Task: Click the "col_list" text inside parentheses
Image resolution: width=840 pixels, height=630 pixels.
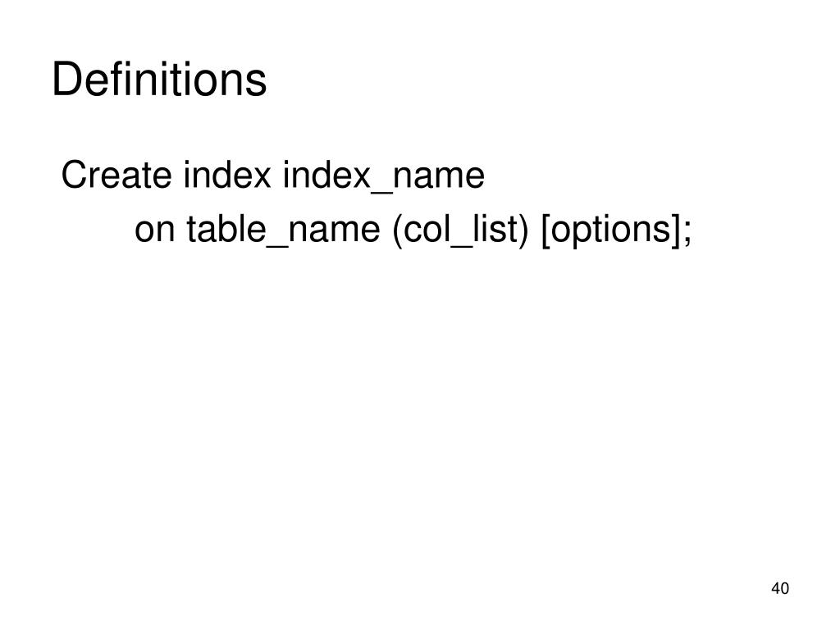Action: 460,231
